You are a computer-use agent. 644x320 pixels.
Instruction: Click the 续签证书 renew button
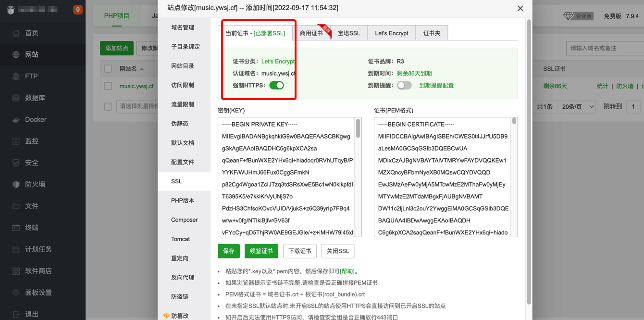(261, 251)
